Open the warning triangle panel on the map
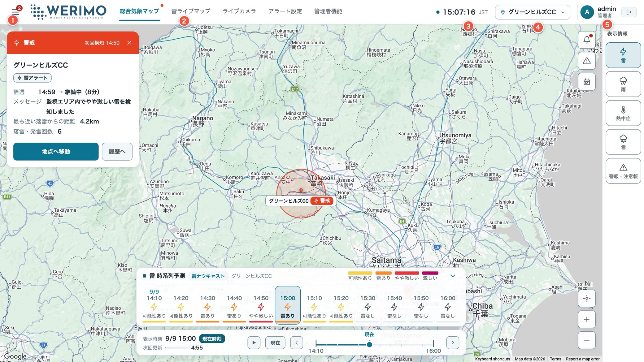Image resolution: width=644 pixels, height=362 pixels. (x=587, y=61)
